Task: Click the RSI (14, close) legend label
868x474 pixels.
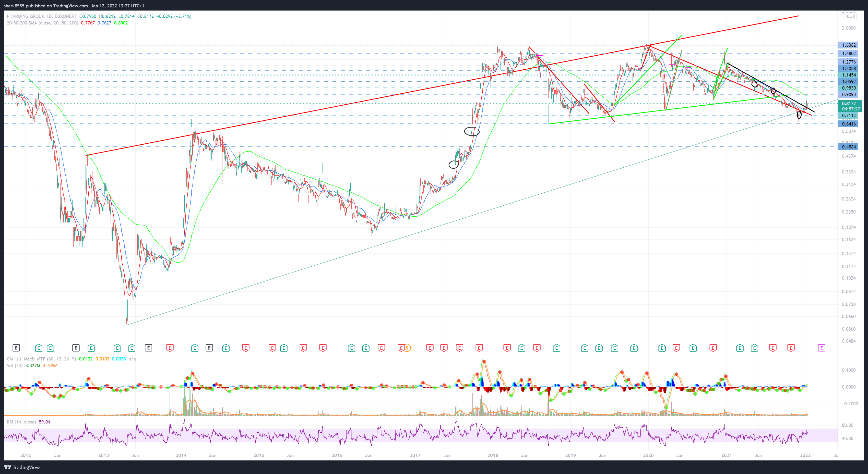Action: [21, 422]
